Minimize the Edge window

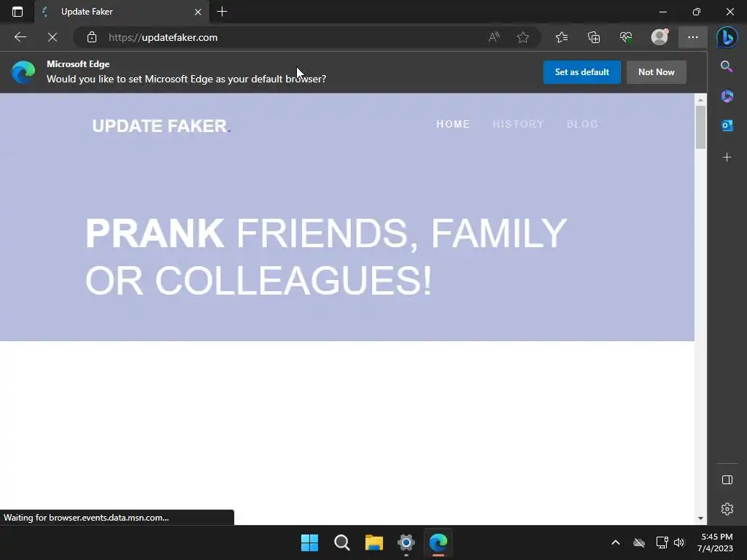click(662, 12)
